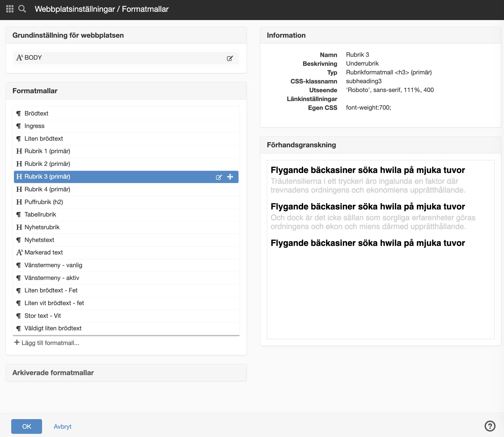This screenshot has height=437, width=504.
Task: Click move icon on Rubrik 3 row
Action: tap(230, 177)
